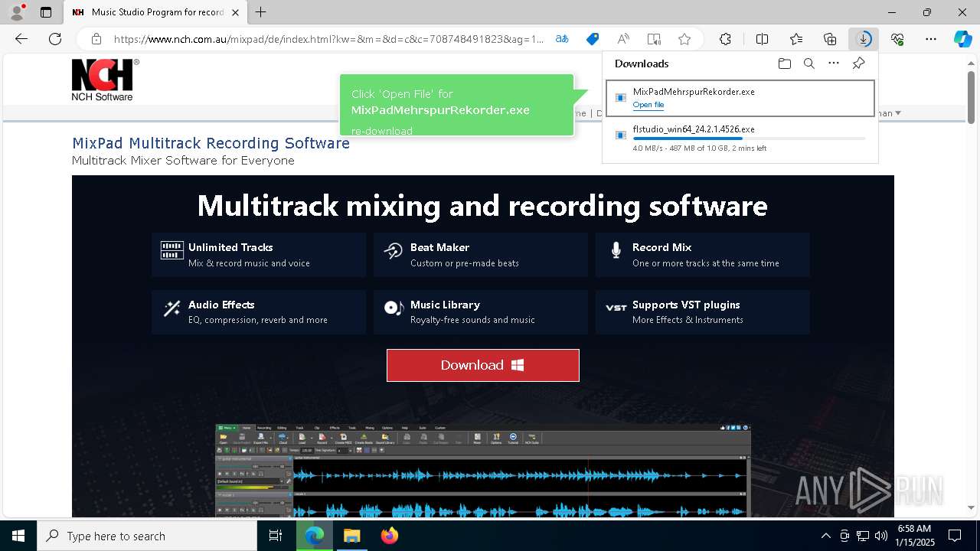Open Browser essentials icon

pos(897,39)
